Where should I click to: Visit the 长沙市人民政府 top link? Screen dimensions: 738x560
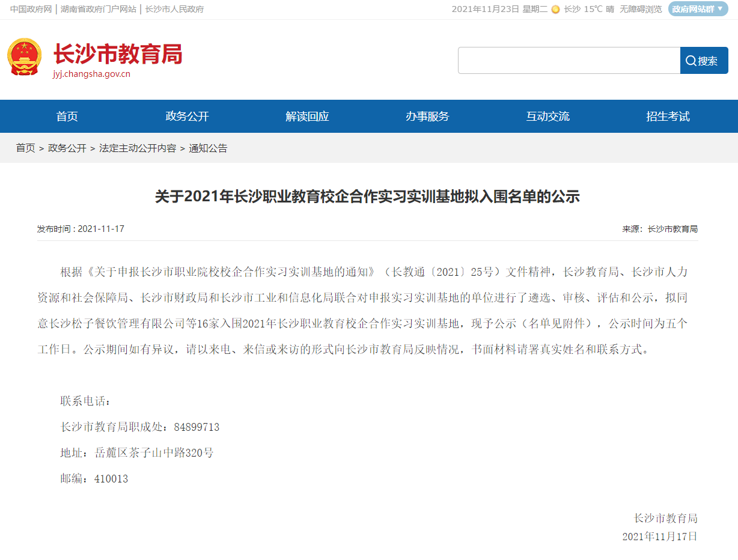tap(174, 10)
